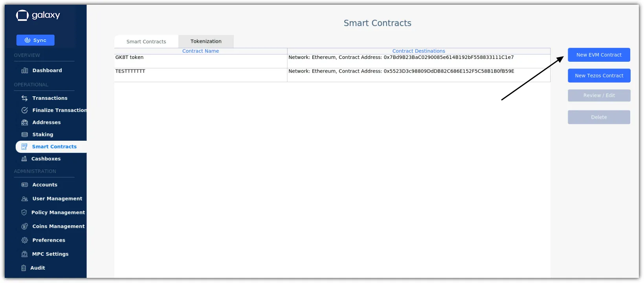
Task: Open Audit in the sidebar
Action: tap(38, 268)
